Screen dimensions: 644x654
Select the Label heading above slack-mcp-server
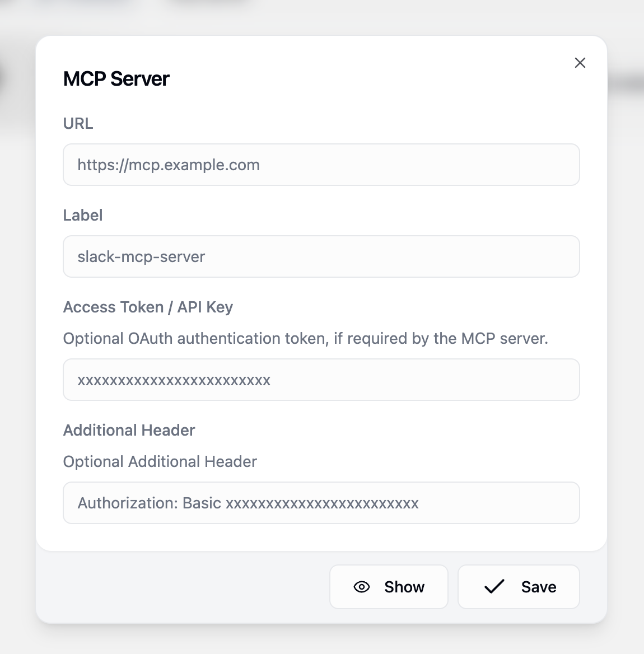[82, 215]
